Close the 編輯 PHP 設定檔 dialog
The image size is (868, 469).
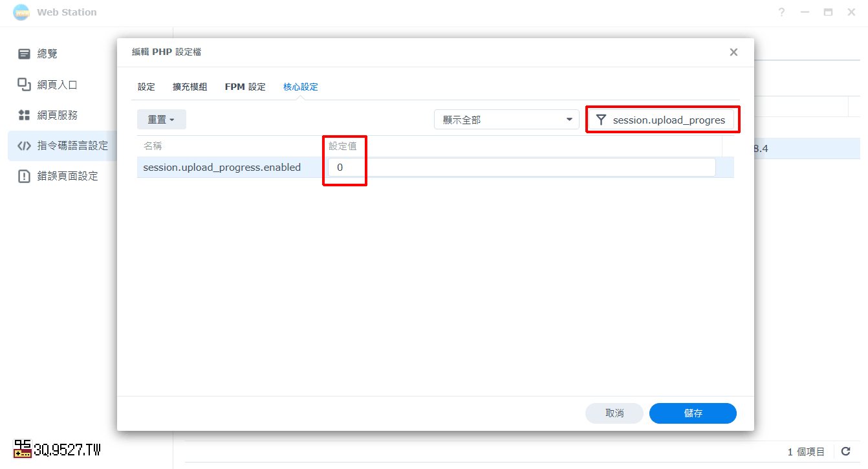[x=733, y=52]
